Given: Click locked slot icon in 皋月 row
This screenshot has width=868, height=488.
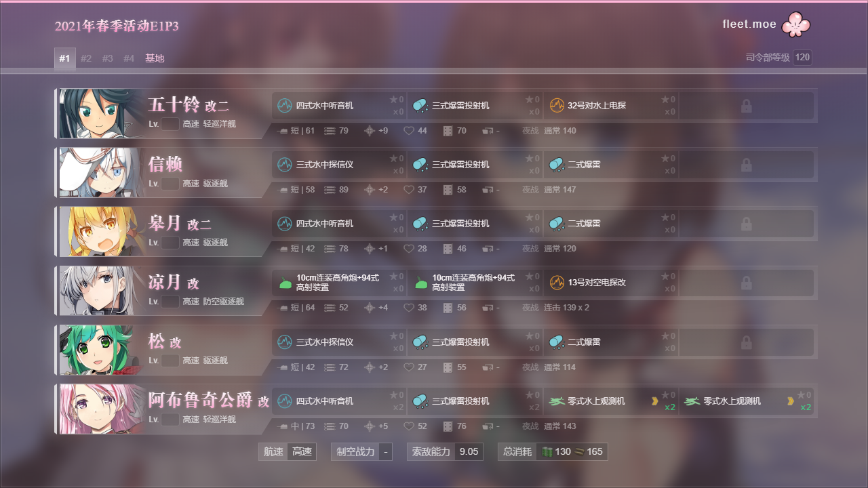Looking at the screenshot, I should (746, 224).
